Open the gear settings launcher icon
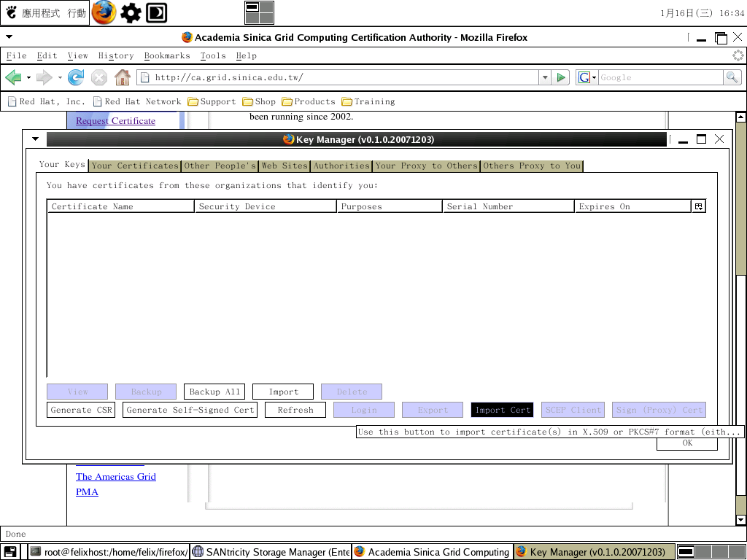The width and height of the screenshot is (747, 560). [x=131, y=13]
